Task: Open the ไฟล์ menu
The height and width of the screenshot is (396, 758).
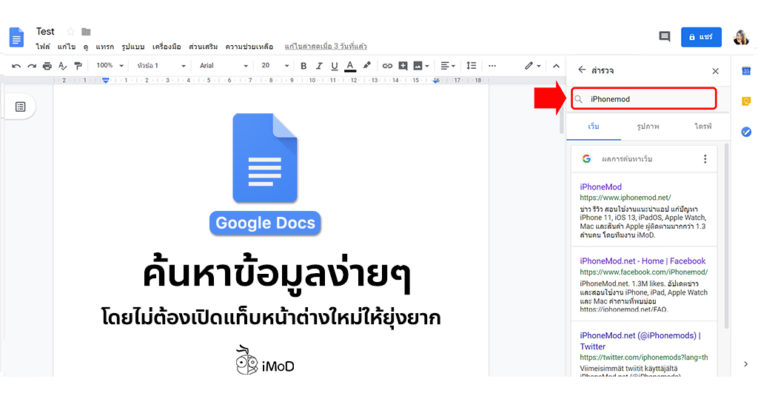Action: click(43, 47)
